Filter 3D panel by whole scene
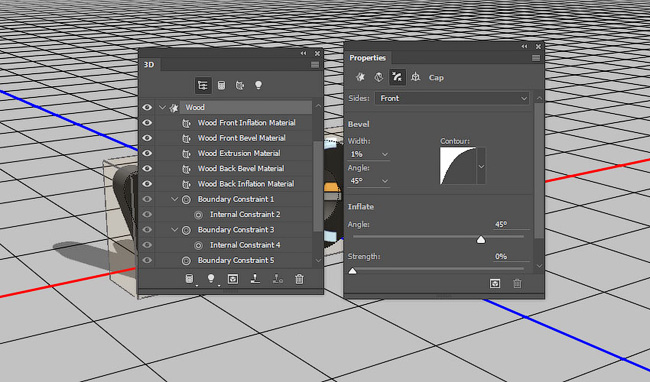Image resolution: width=650 pixels, height=382 pixels. pos(203,85)
